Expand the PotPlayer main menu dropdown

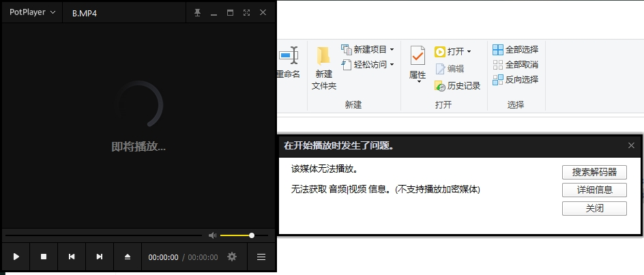[x=33, y=12]
